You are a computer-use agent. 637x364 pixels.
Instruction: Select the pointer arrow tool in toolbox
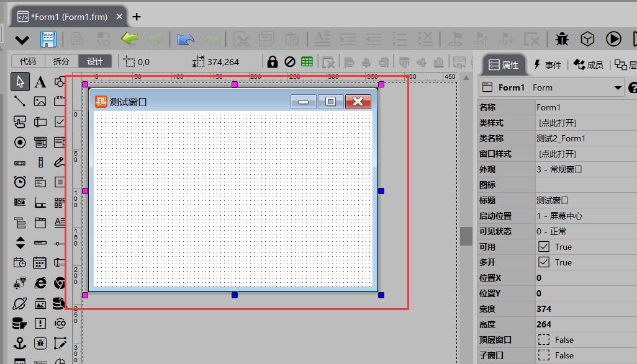[x=20, y=81]
